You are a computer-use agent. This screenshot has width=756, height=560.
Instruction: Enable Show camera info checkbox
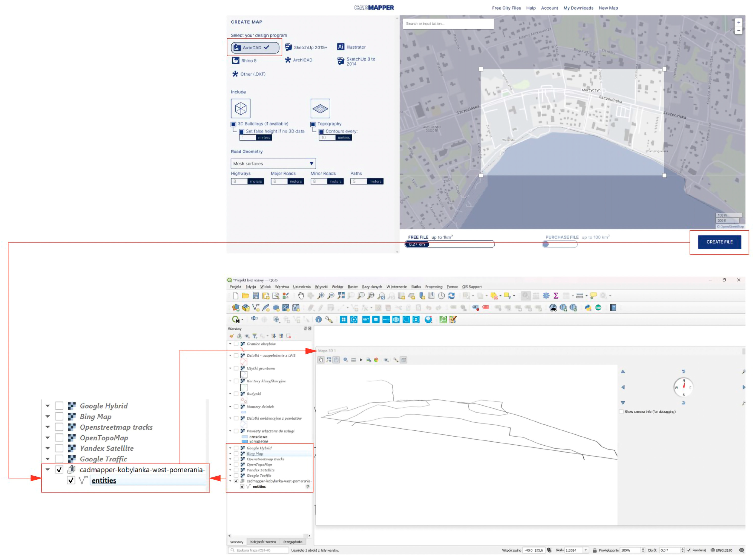point(621,412)
